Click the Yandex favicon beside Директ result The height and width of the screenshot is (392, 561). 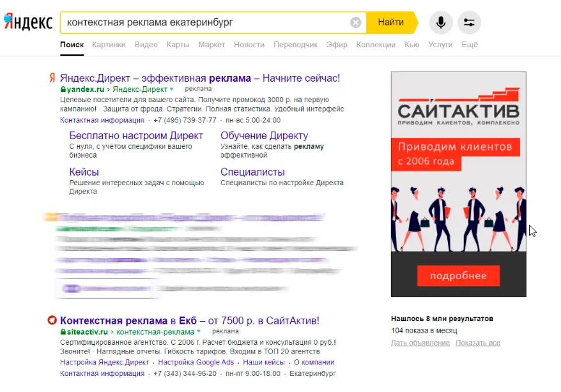click(52, 77)
